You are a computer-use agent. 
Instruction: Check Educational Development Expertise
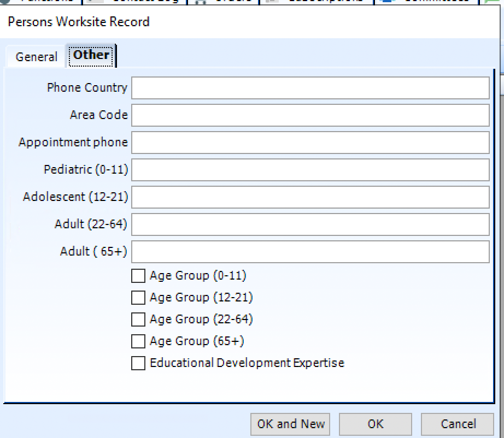[x=138, y=363]
